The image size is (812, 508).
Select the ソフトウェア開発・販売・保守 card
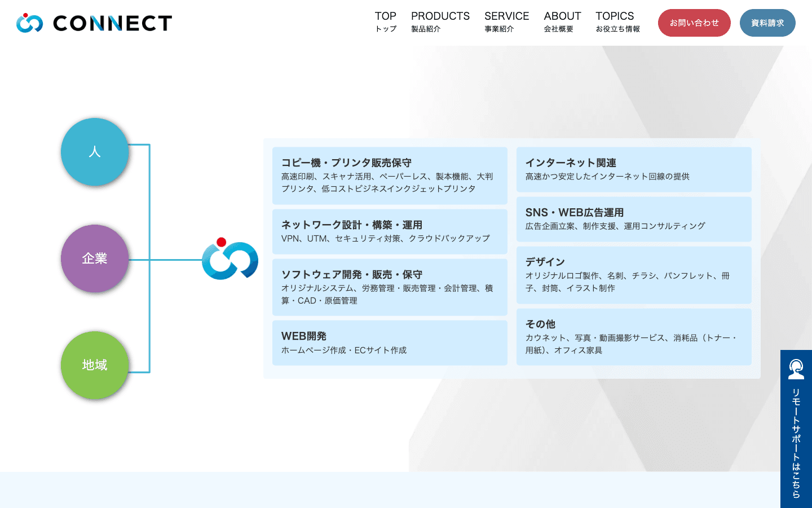pos(390,287)
